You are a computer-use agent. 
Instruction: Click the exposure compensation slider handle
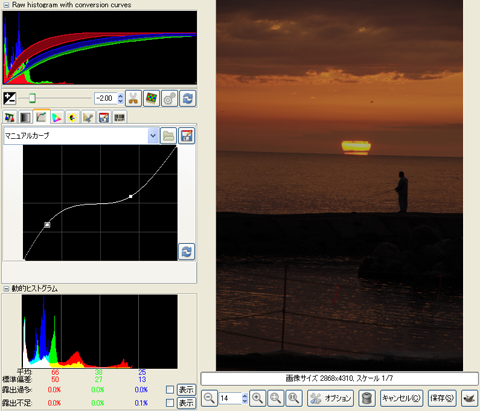[x=32, y=98]
